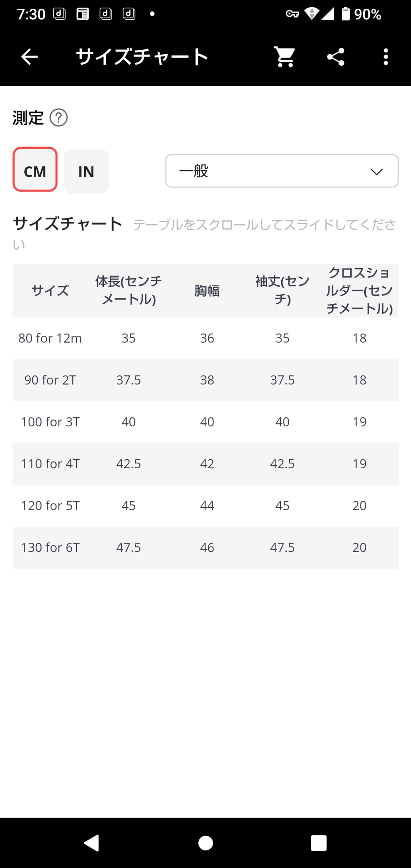Open the three-dot overflow menu
This screenshot has width=411, height=868.
point(386,57)
